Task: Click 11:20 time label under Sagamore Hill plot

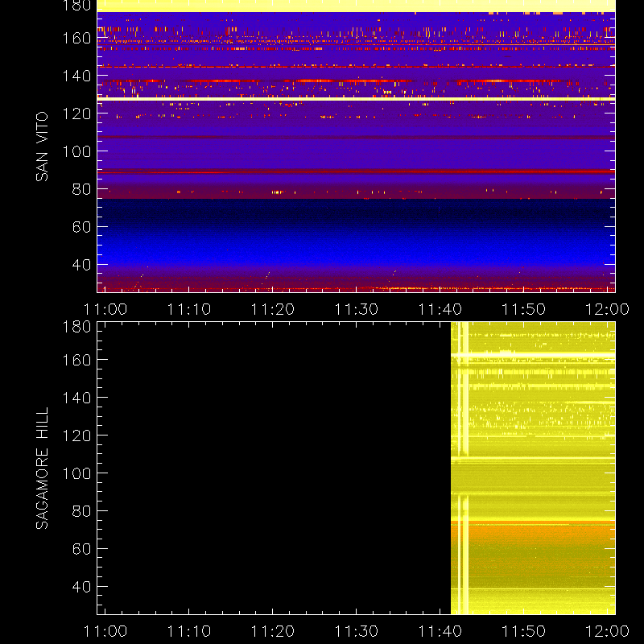Action: click(273, 631)
